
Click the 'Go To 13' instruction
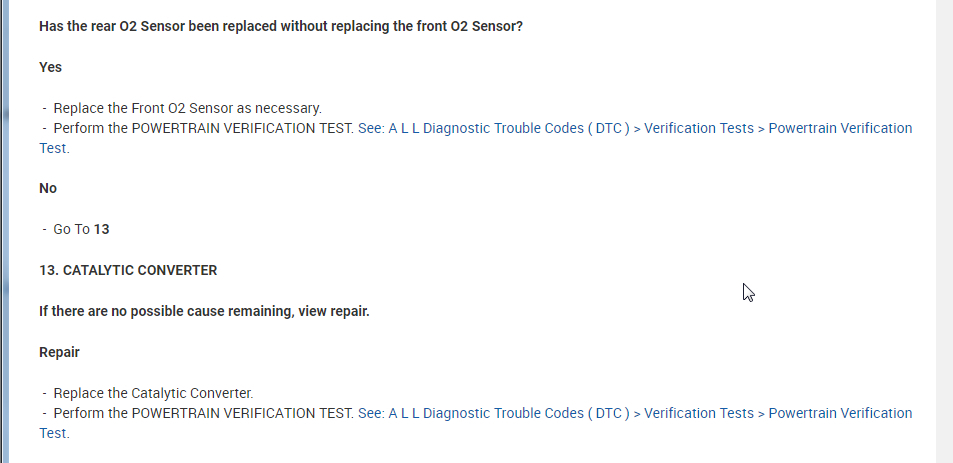pyautogui.click(x=81, y=229)
